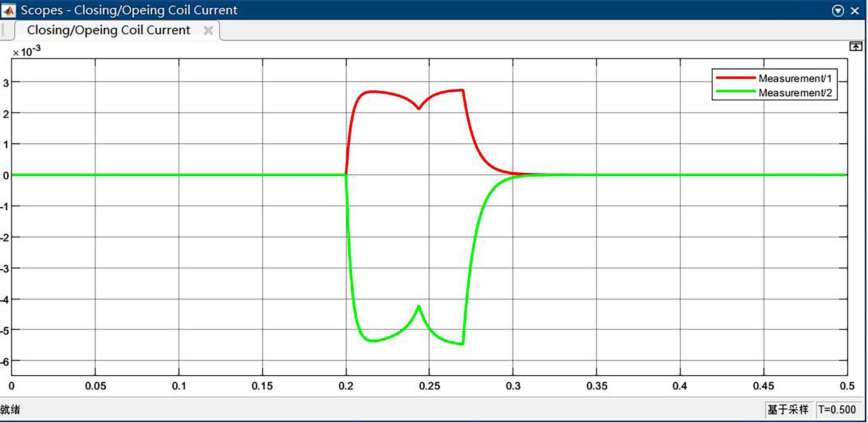
Task: Click the 就绪 status text
Action: click(10, 410)
